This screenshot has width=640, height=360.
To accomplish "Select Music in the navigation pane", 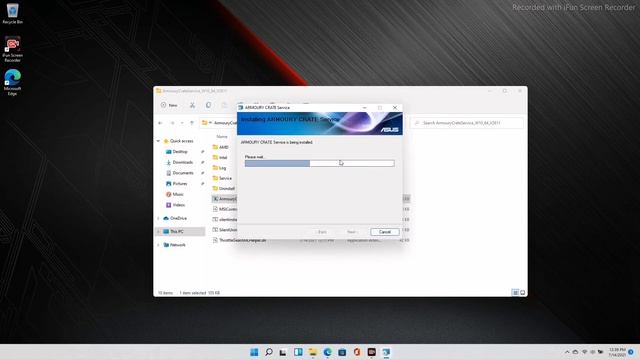I will point(178,194).
